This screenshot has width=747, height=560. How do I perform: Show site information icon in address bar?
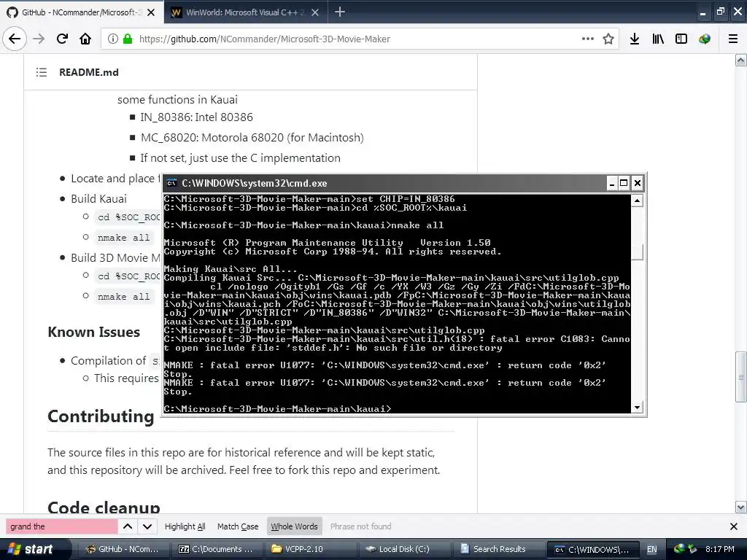point(112,39)
